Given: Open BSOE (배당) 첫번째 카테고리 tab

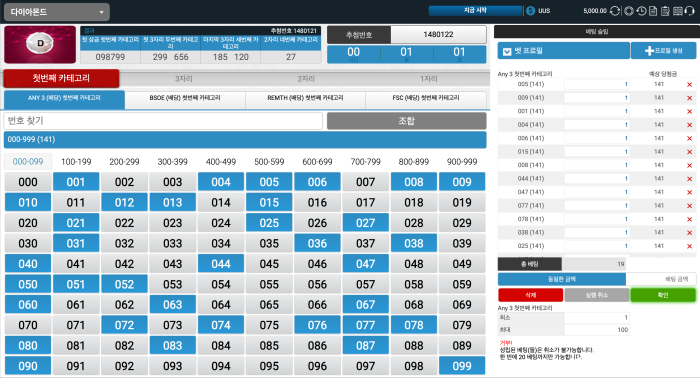Looking at the screenshot, I should 185,99.
